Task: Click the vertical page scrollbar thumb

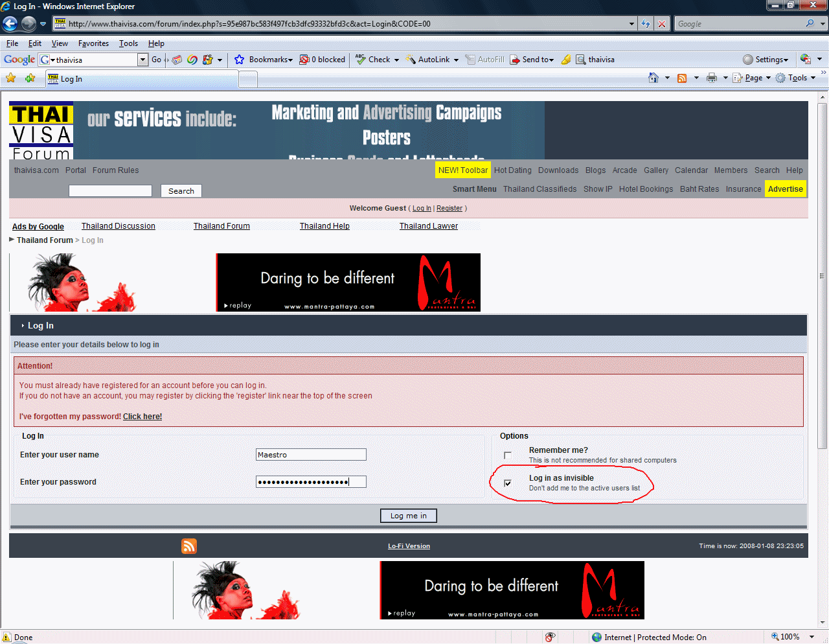Action: (823, 276)
